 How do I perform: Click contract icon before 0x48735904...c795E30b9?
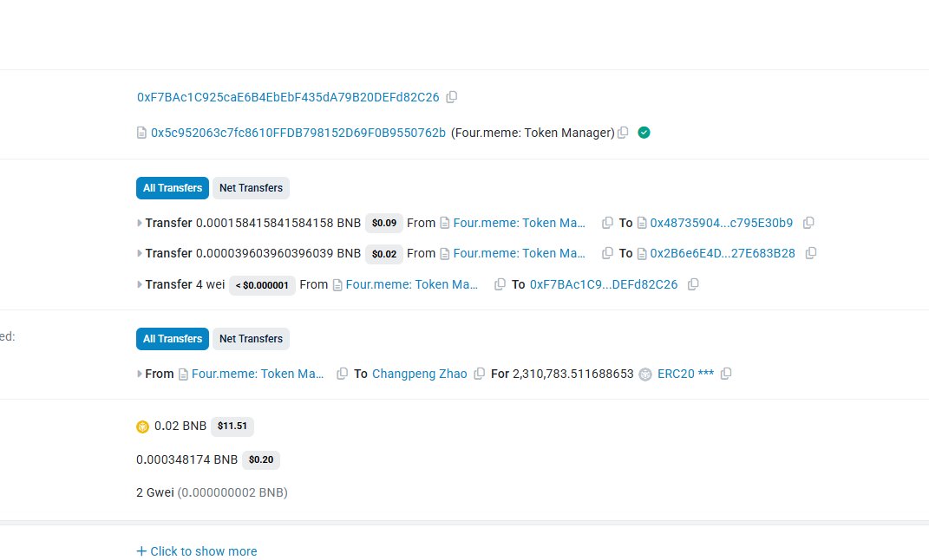[x=642, y=223]
